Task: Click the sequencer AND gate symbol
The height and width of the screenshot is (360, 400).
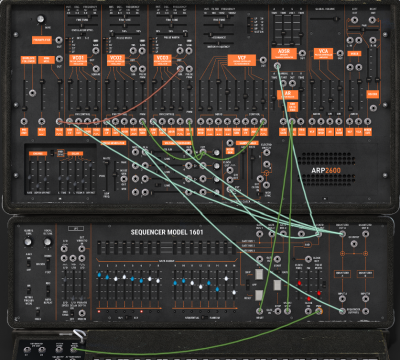Action: click(x=307, y=245)
